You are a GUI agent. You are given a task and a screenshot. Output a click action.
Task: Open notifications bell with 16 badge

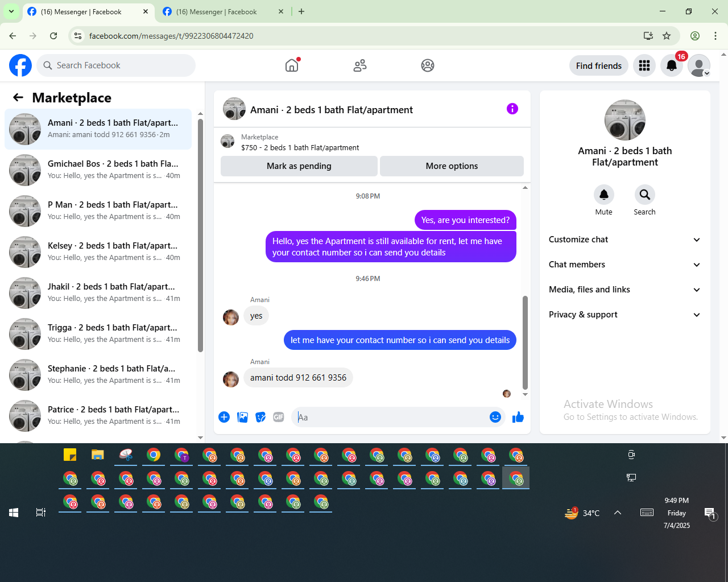[672, 65]
